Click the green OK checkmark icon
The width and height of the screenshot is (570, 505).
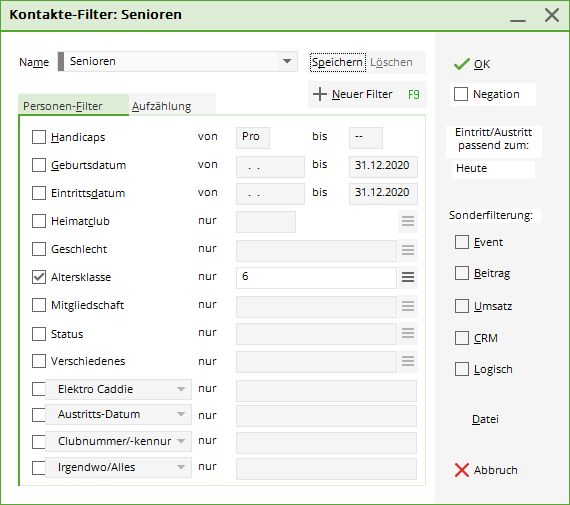pos(462,64)
